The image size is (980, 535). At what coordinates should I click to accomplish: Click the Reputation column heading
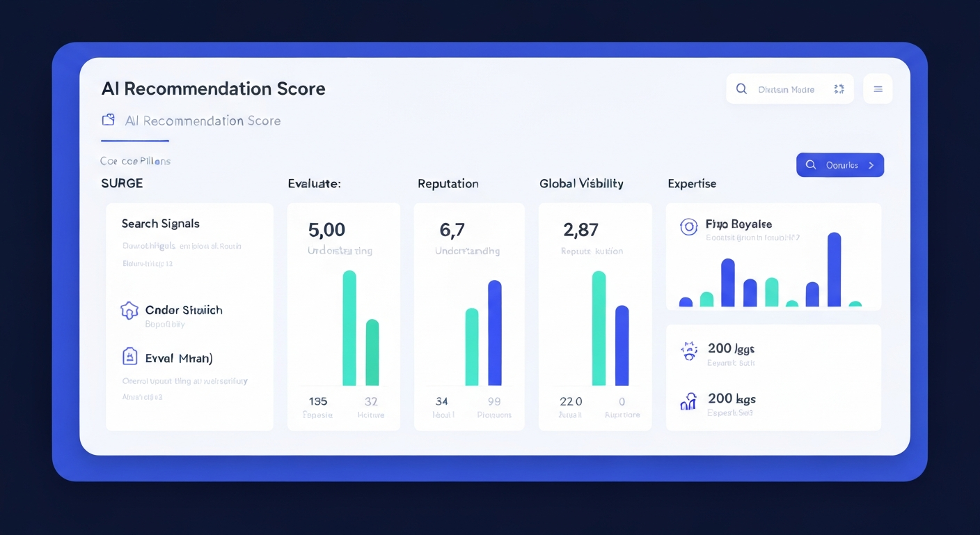(448, 184)
